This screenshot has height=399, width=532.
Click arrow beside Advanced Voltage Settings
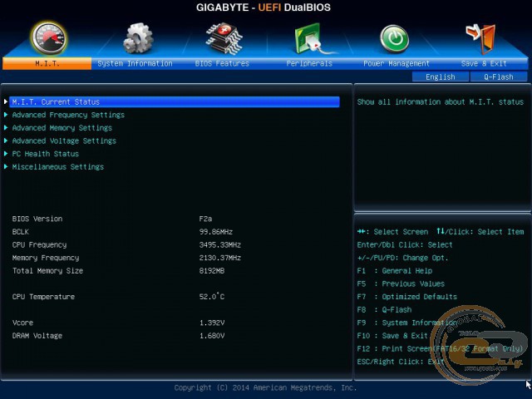coord(6,140)
